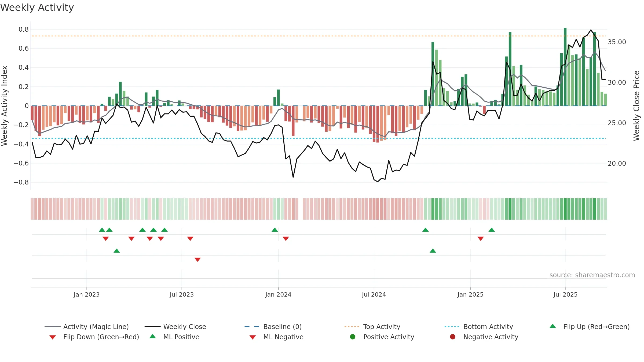Click the orange Top Activity dashed line

[x=319, y=36]
